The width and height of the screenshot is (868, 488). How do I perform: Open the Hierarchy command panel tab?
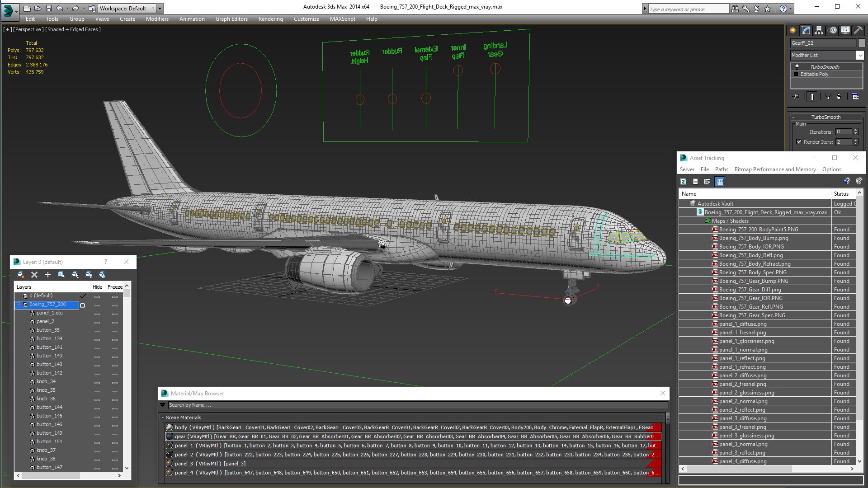(x=819, y=30)
